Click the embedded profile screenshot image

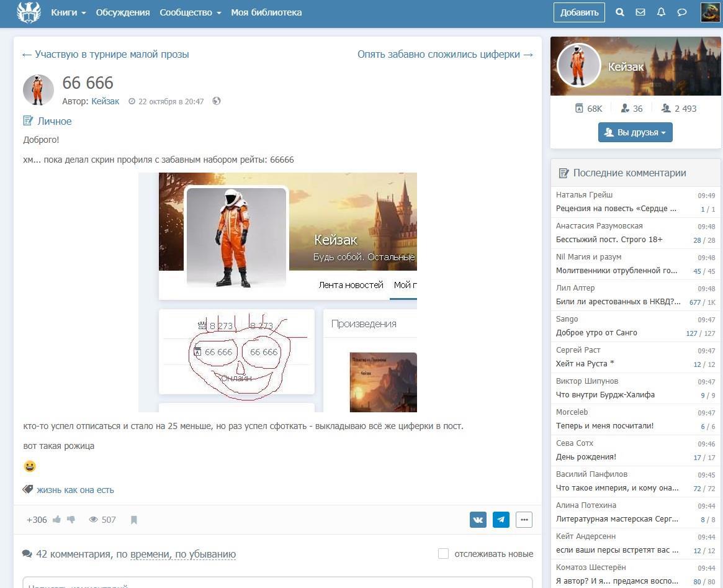point(277,292)
